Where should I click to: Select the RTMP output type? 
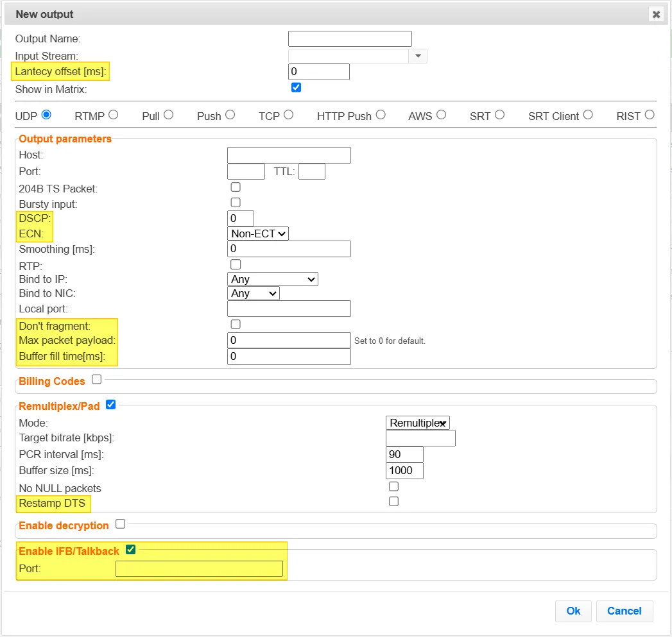tap(113, 115)
